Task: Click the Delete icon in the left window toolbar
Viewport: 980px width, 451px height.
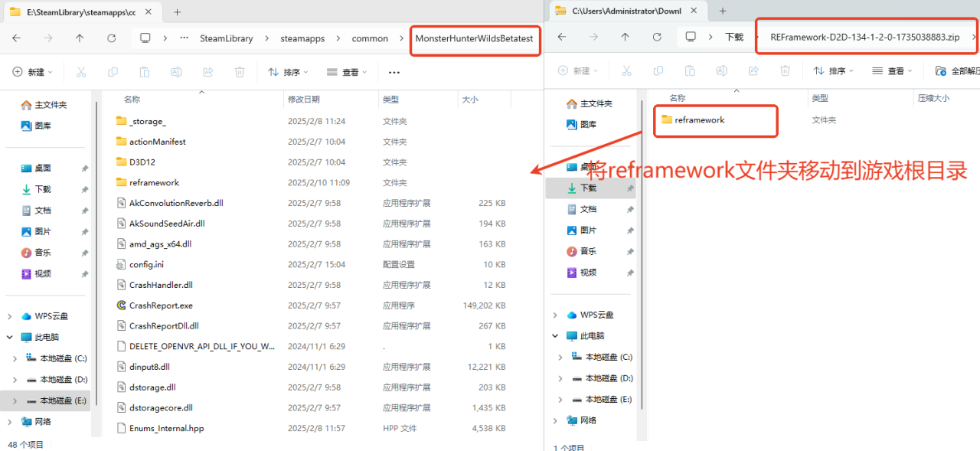Action: coord(240,71)
